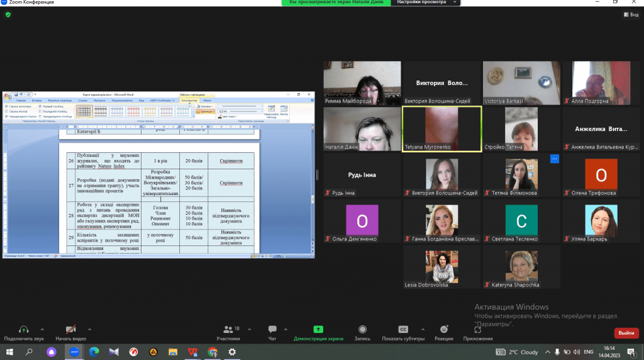Open the Реакции reactions icon
The width and height of the screenshot is (644, 360).
pos(444,329)
